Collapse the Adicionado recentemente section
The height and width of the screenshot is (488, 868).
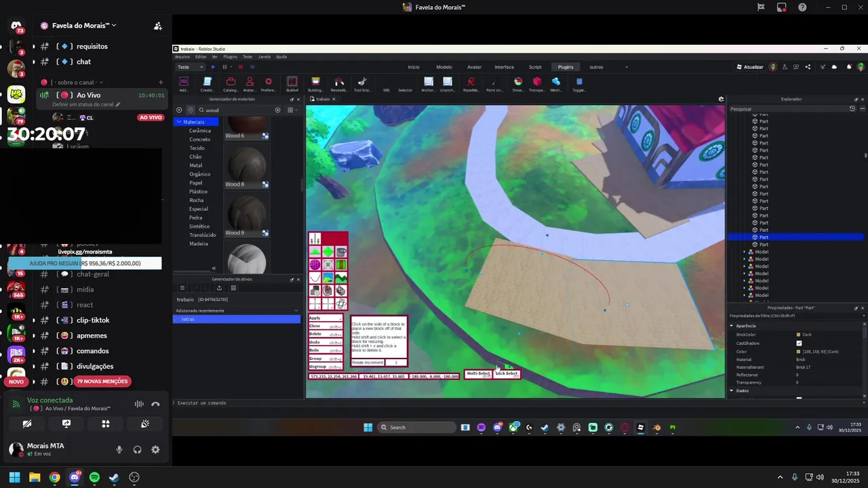[296, 310]
